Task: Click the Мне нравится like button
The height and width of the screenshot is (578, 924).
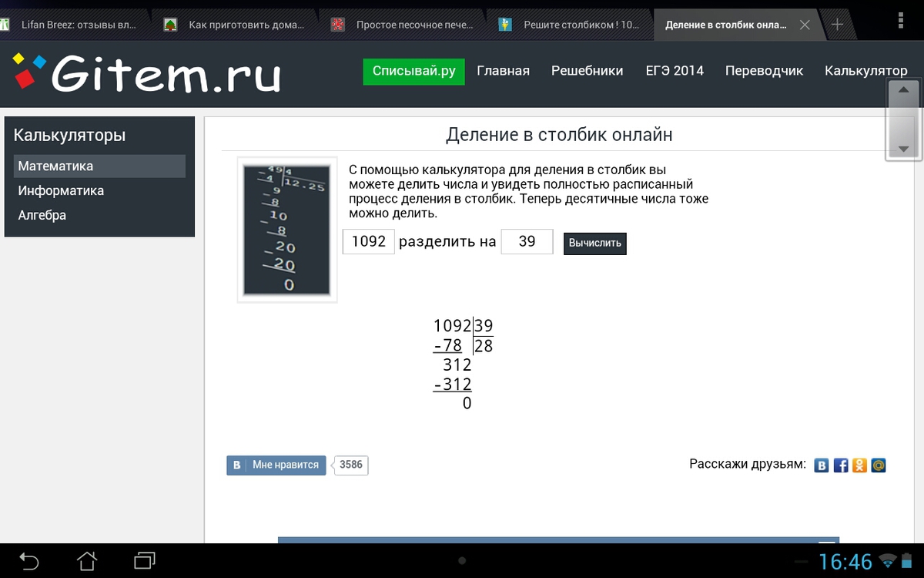Action: (x=277, y=465)
